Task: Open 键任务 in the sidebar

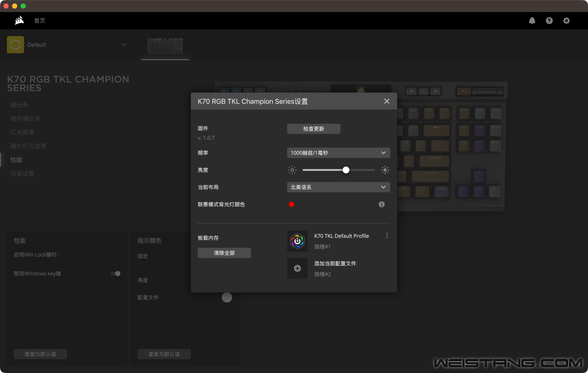Action: point(19,105)
